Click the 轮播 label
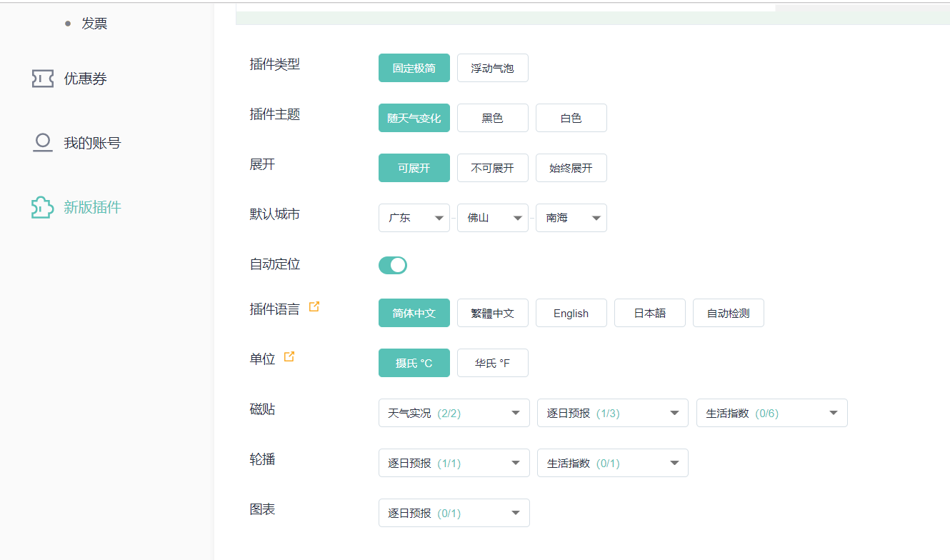 (x=262, y=459)
